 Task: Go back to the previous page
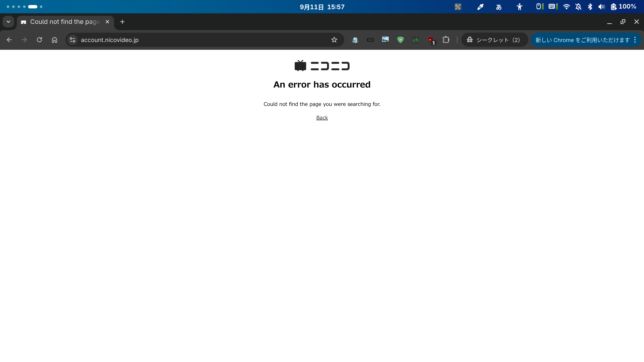(x=9, y=40)
